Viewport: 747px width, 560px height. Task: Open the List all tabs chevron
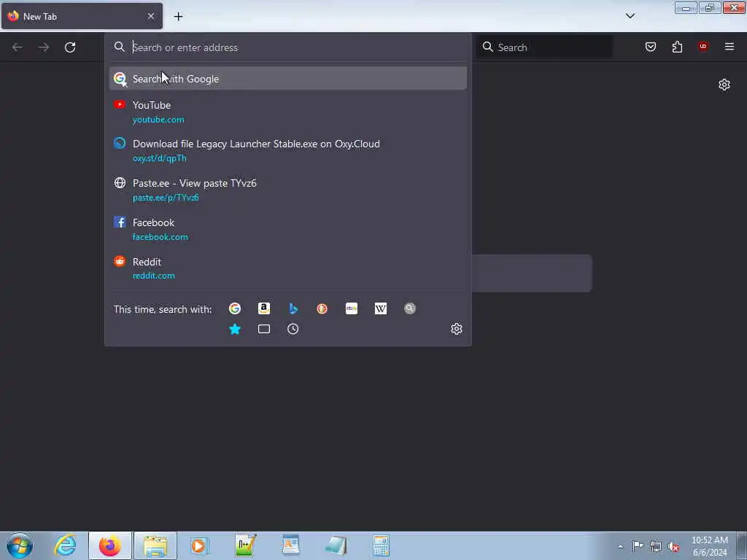tap(630, 16)
